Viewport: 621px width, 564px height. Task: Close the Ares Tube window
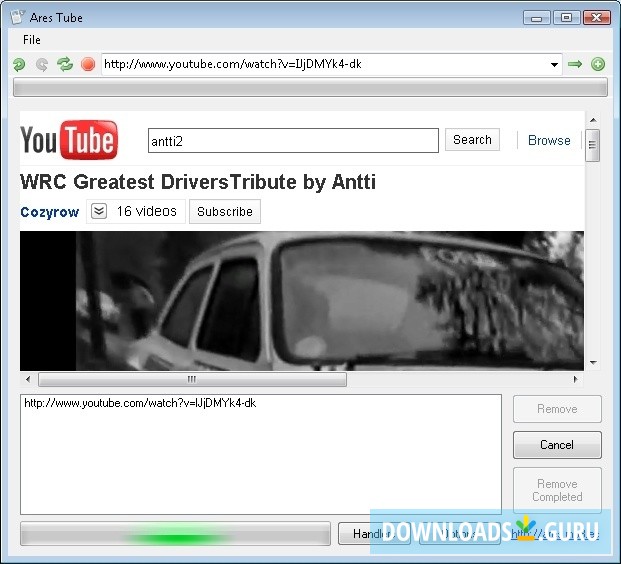[597, 18]
